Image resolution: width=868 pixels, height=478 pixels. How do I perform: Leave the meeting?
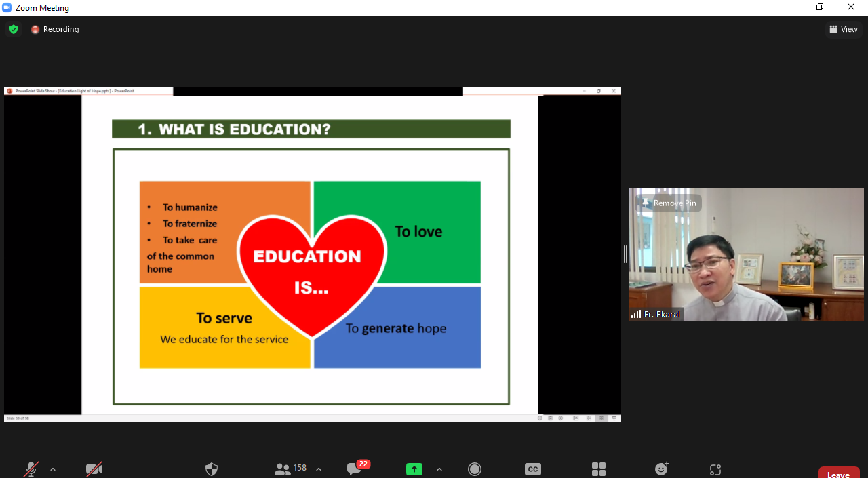pos(839,473)
